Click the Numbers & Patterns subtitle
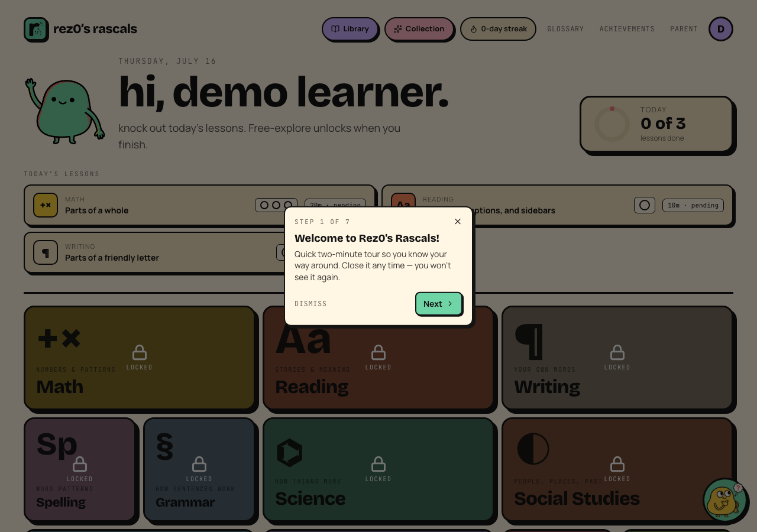The image size is (757, 532). point(76,369)
